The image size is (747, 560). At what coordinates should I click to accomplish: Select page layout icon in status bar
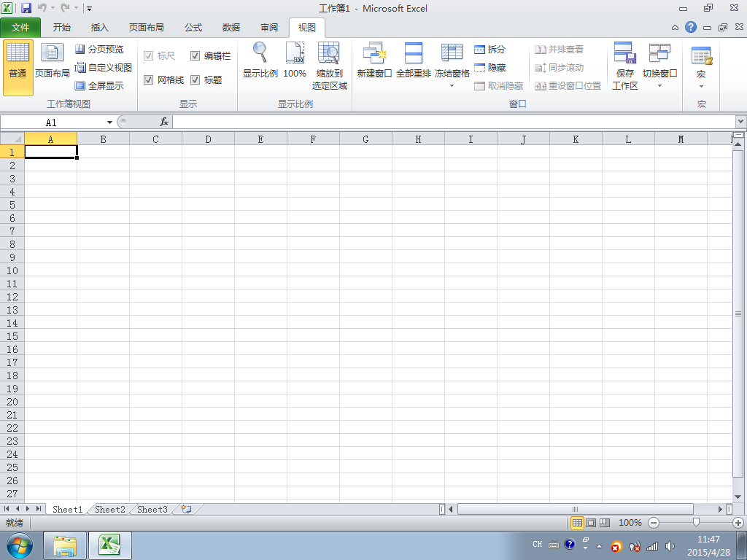(591, 523)
